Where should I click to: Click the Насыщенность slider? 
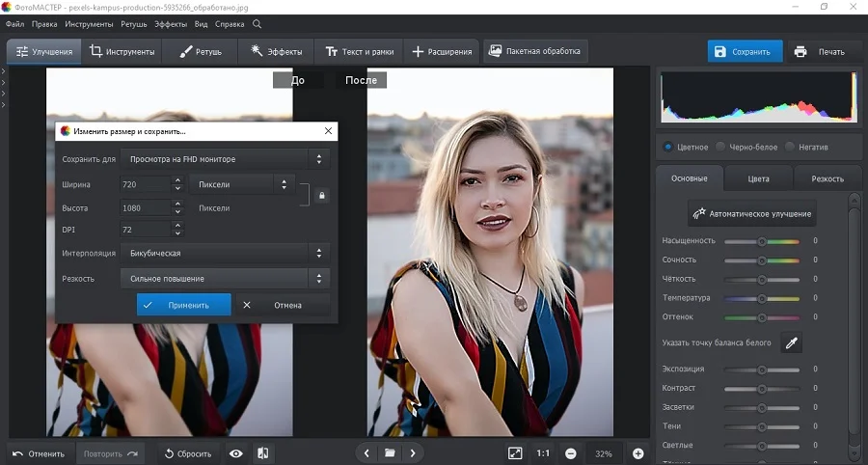[x=761, y=241]
